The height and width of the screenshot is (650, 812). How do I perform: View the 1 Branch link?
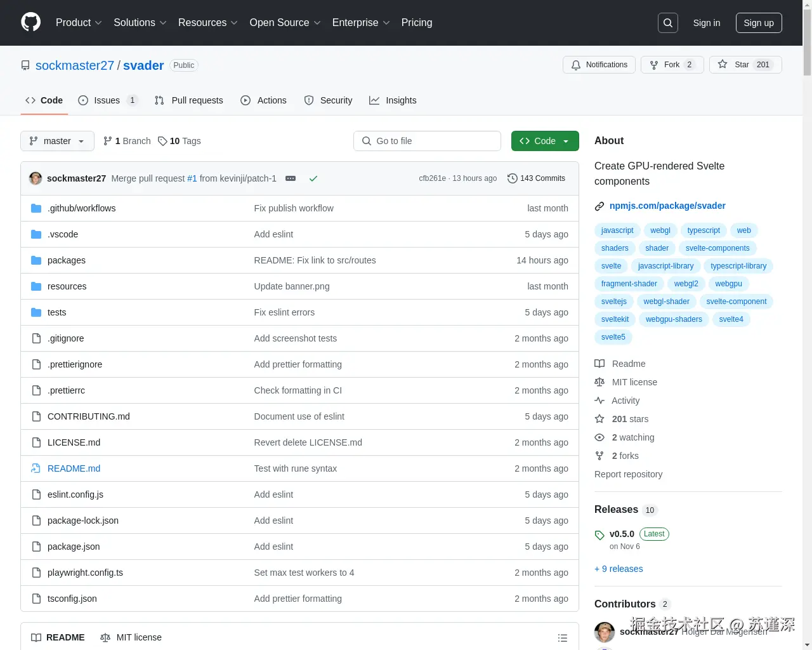(x=127, y=141)
